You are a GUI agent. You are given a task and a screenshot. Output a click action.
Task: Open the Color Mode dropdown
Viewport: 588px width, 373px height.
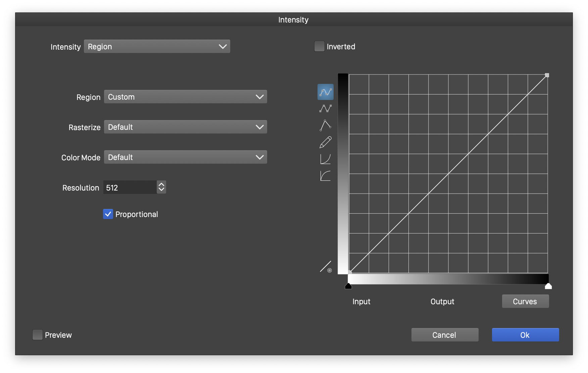pos(185,157)
